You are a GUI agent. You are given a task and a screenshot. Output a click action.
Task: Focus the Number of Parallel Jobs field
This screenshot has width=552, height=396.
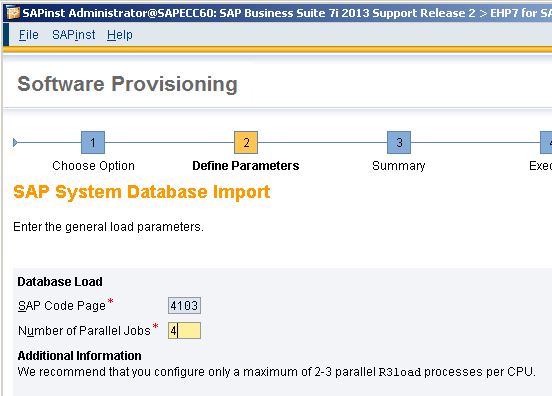point(184,331)
